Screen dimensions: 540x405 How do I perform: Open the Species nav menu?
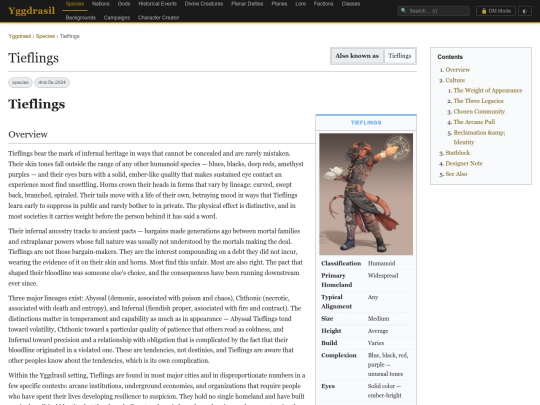pos(75,4)
